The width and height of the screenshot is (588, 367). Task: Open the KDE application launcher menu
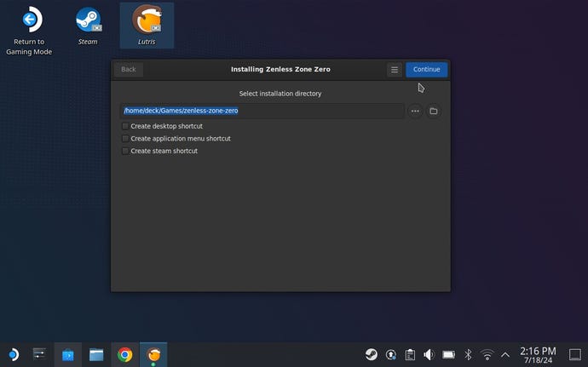[13, 354]
